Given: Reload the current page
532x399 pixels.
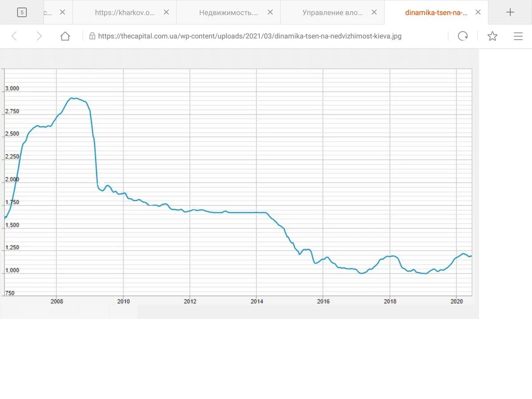Looking at the screenshot, I should pos(463,36).
